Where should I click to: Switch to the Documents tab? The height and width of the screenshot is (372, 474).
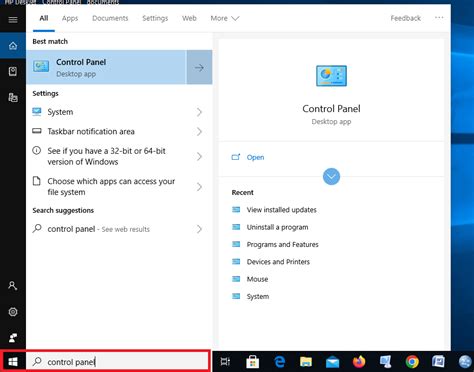coord(110,18)
